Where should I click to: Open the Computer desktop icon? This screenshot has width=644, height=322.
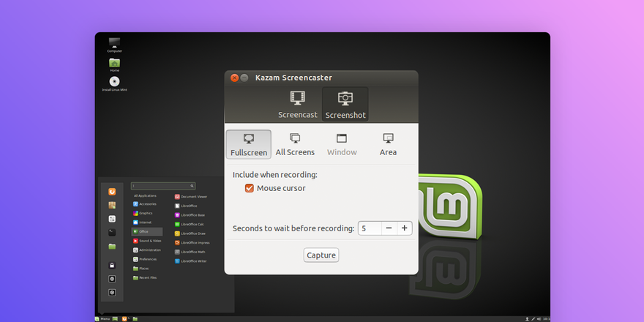[115, 45]
